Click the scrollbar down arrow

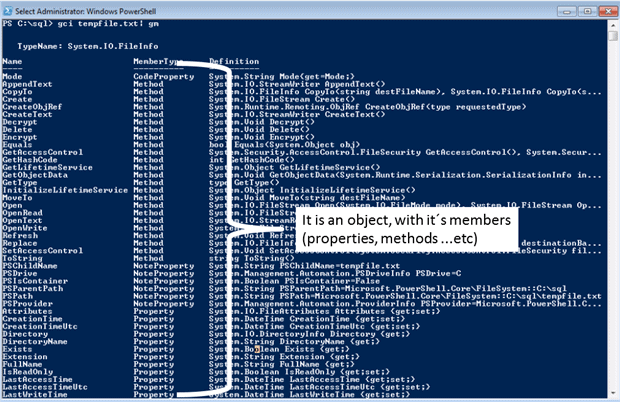coord(613,393)
